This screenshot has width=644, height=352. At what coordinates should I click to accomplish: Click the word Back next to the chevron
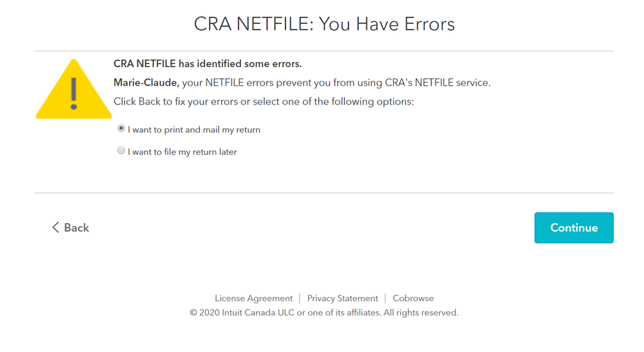click(x=77, y=228)
